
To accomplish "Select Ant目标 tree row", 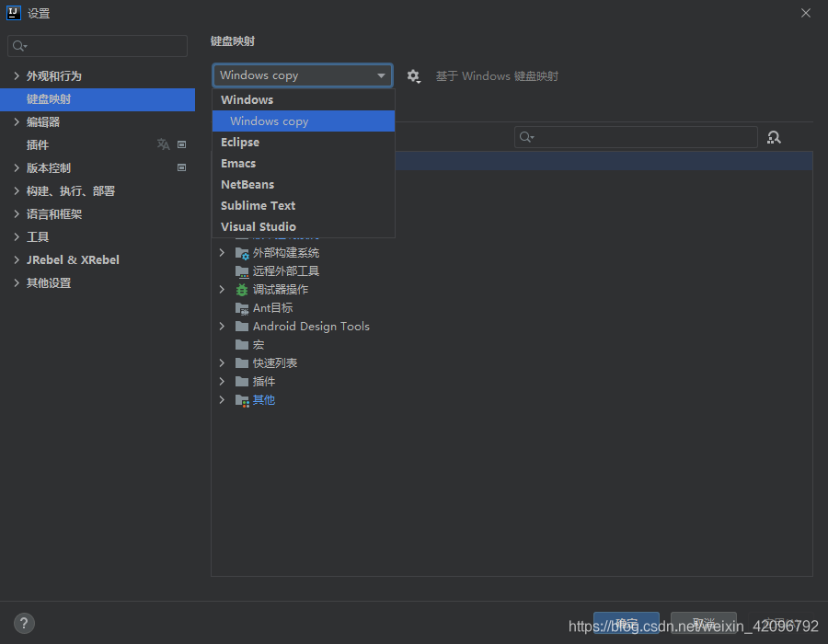I will pyautogui.click(x=512, y=308).
